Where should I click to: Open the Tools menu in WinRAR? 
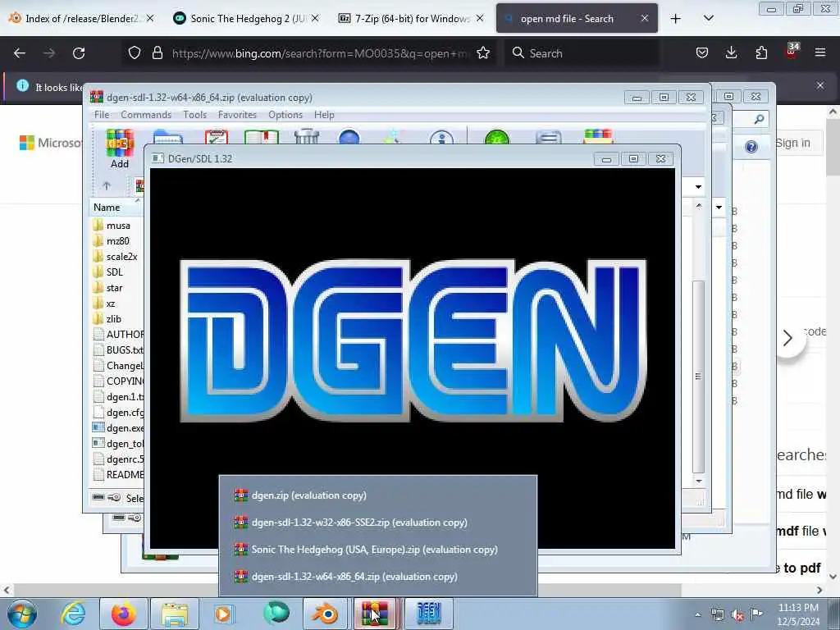click(194, 115)
